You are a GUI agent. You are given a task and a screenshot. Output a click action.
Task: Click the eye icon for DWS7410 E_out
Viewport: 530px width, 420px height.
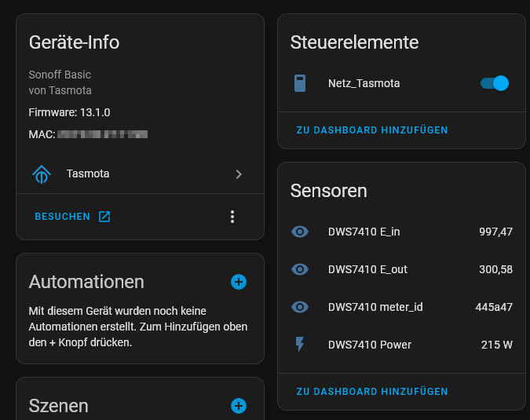pos(300,269)
